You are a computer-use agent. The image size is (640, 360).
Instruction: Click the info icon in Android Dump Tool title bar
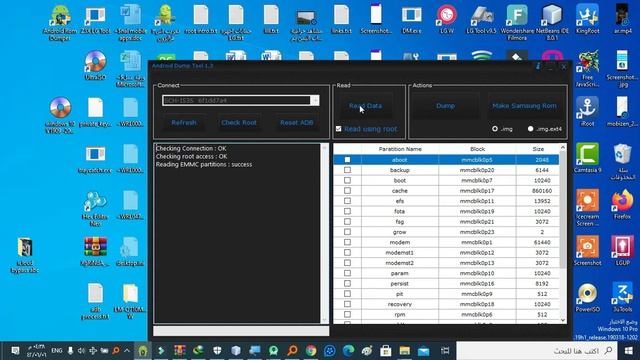[x=538, y=66]
